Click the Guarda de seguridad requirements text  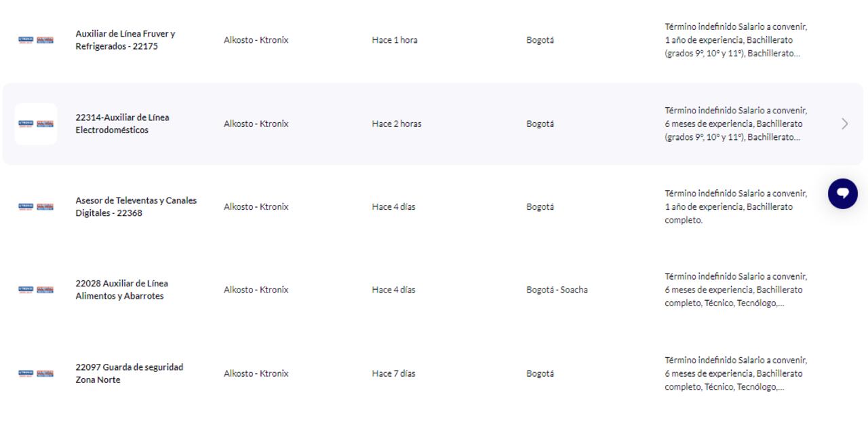coord(736,373)
